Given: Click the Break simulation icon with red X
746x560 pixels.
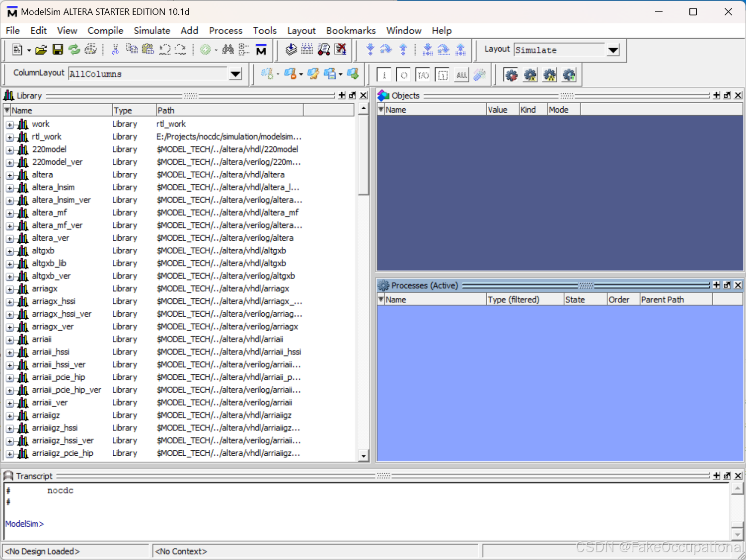Looking at the screenshot, I should (340, 49).
